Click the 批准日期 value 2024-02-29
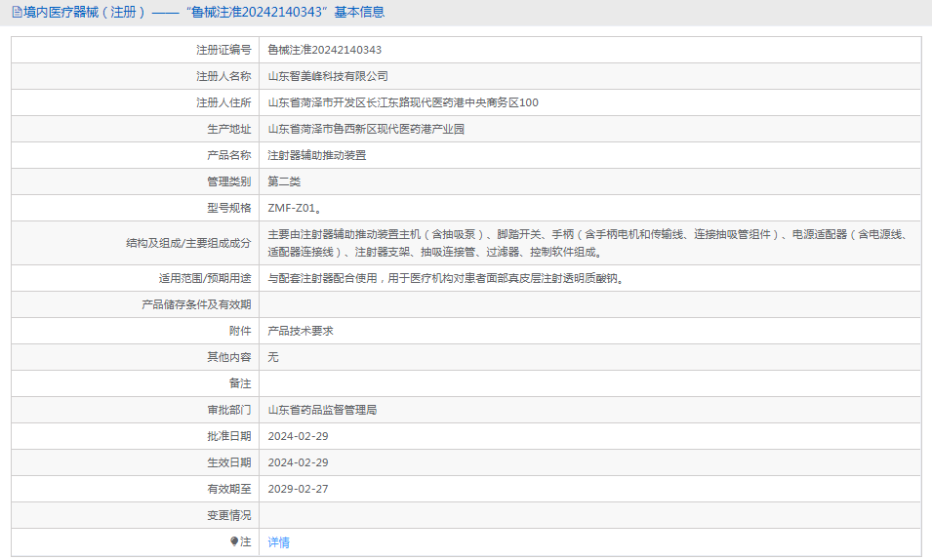The height and width of the screenshot is (560, 932). pos(298,436)
